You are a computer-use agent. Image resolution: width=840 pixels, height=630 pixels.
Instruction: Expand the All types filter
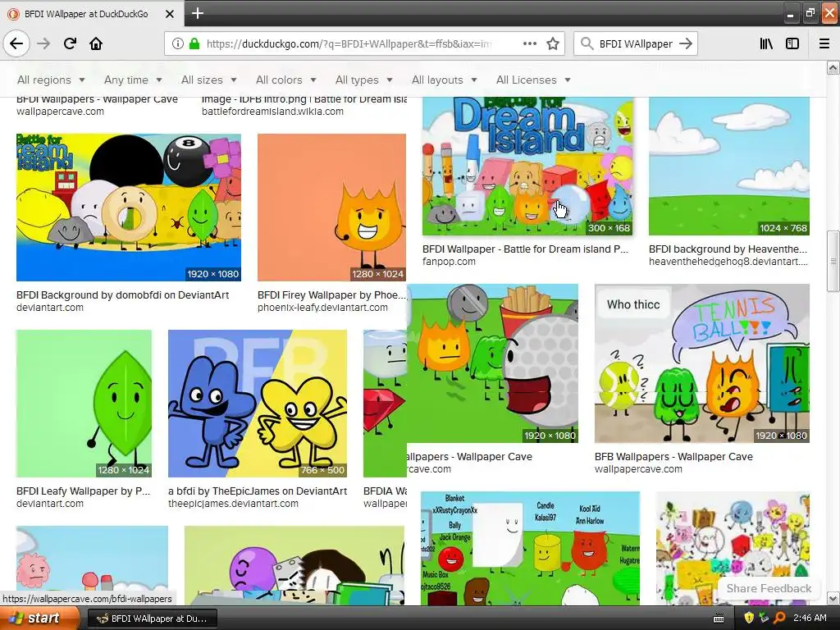[x=363, y=80]
